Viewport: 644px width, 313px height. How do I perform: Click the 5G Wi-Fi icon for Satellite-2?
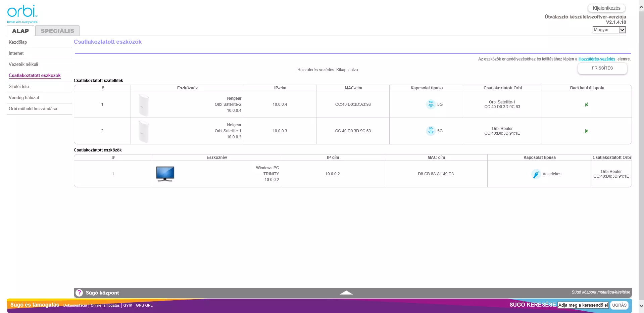[x=431, y=104]
